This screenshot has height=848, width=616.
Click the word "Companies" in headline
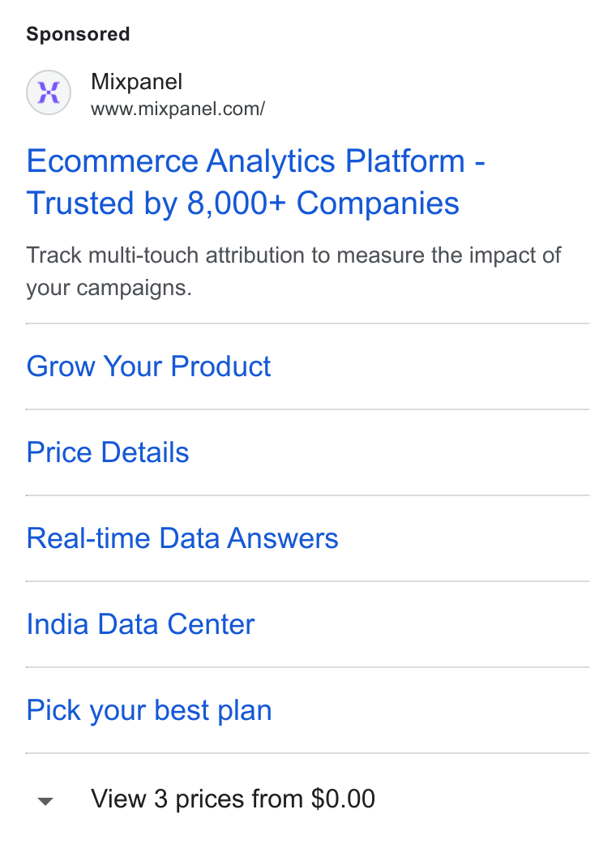[378, 203]
